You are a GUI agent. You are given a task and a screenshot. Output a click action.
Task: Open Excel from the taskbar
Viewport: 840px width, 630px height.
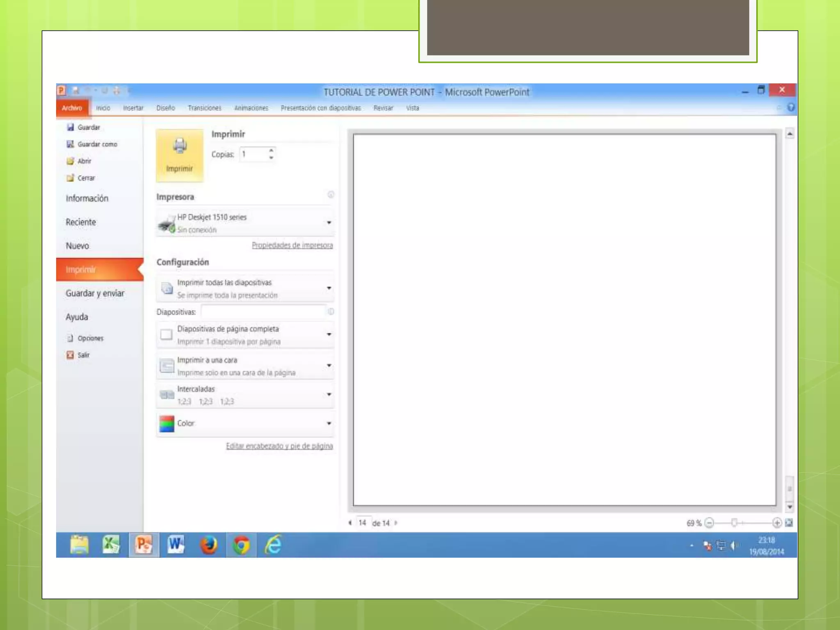(x=111, y=545)
